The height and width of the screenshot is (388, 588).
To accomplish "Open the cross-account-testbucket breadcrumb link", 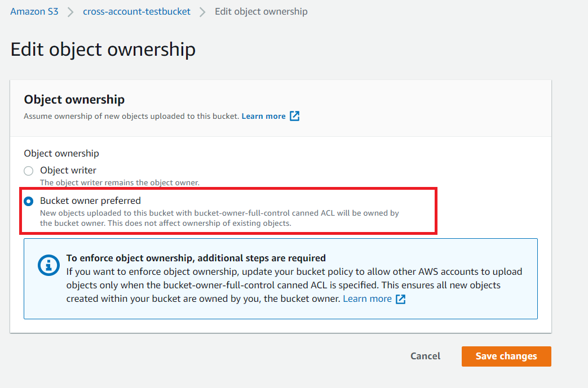I will pos(136,11).
